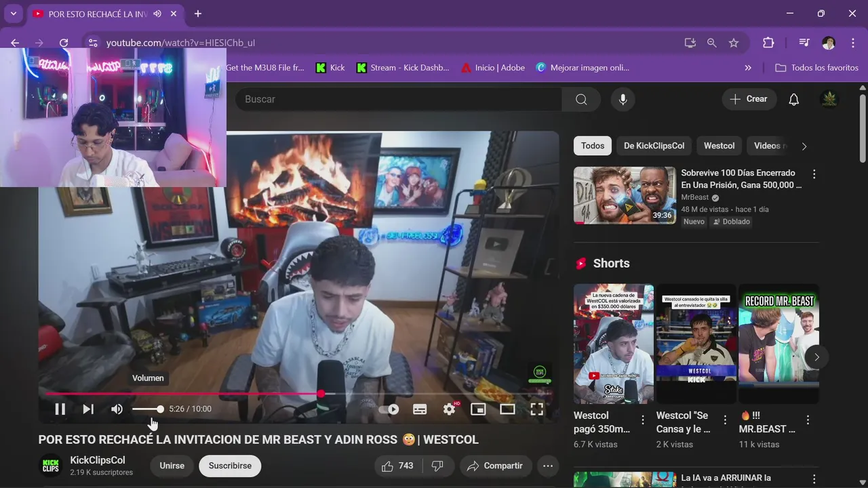Image resolution: width=868 pixels, height=488 pixels.
Task: Click the red video progress bar scrubber
Action: pyautogui.click(x=321, y=393)
